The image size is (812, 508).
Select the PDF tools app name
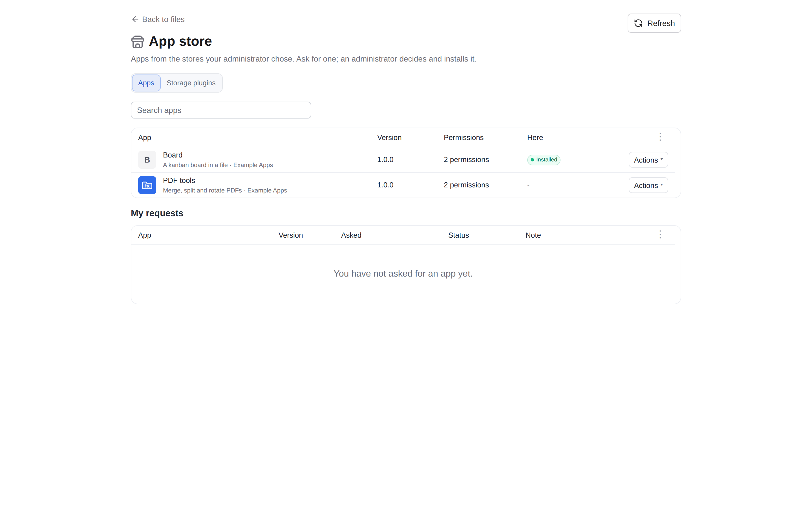[x=179, y=180]
